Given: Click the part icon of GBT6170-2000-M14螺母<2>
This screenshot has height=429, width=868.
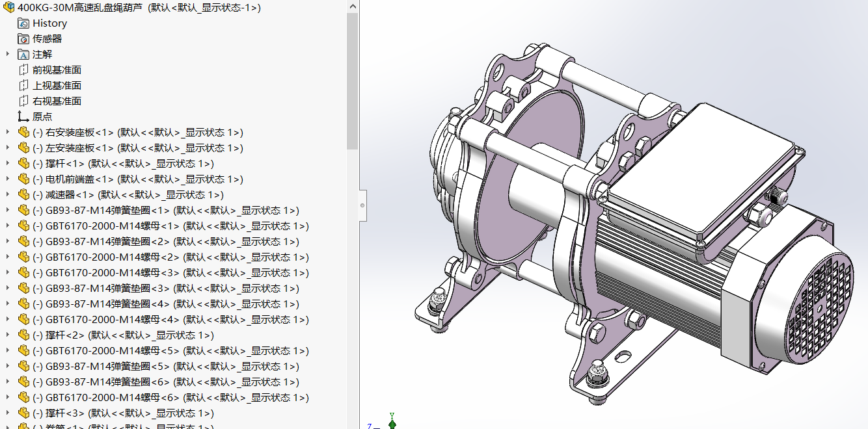Looking at the screenshot, I should click(24, 257).
